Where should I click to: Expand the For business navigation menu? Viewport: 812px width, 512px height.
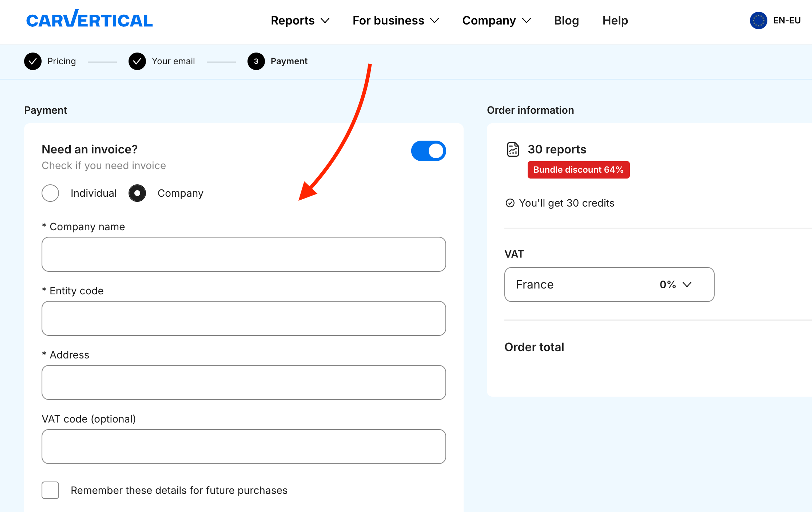click(x=395, y=21)
